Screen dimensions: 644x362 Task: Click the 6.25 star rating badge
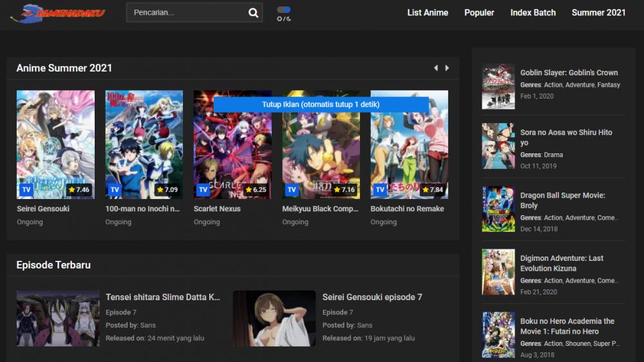(x=256, y=190)
